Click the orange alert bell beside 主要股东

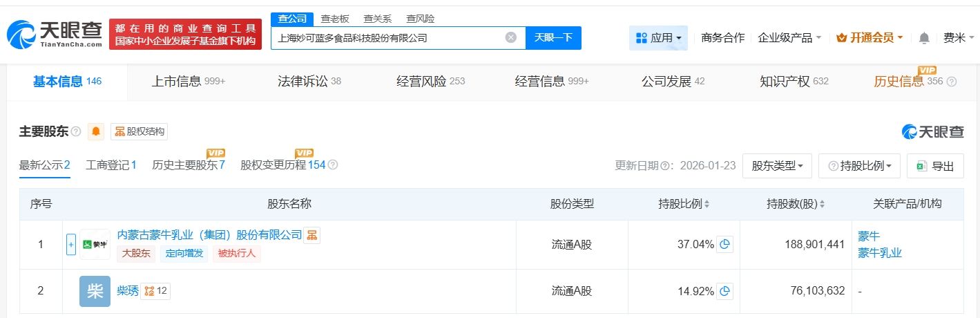click(96, 131)
